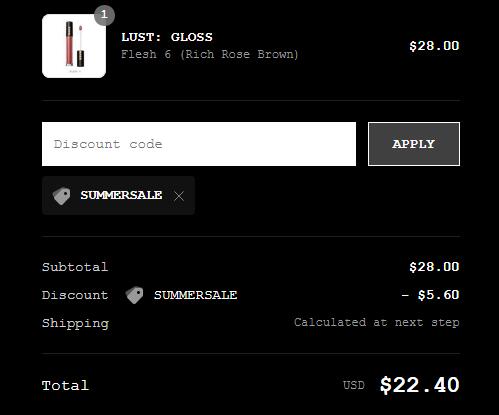Click the product price $28.00 at top
This screenshot has height=415, width=499.
click(x=434, y=46)
